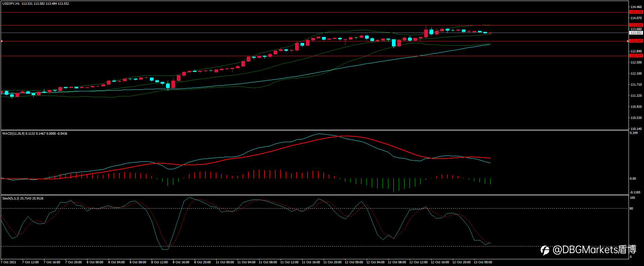The width and height of the screenshot is (644, 266).
Task: Click the 110.920 price axis label
Action: (x=636, y=107)
